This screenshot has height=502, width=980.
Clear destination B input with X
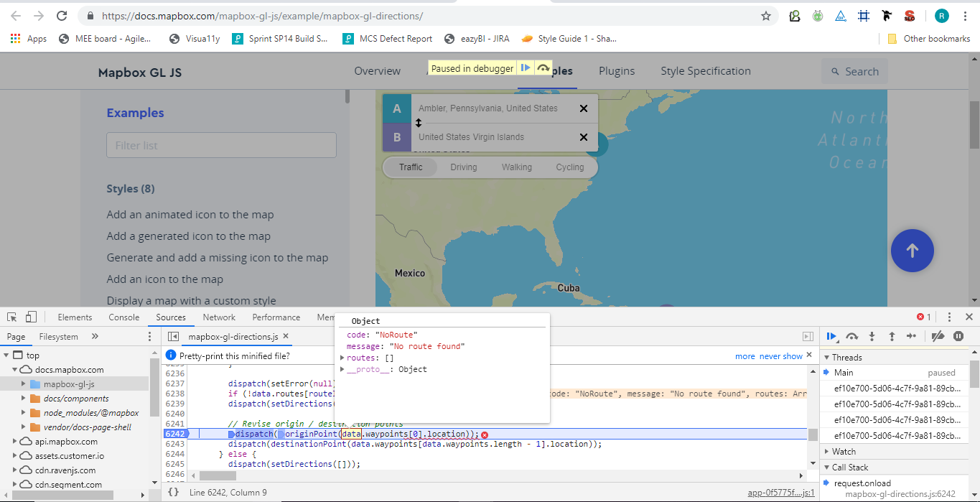(583, 137)
